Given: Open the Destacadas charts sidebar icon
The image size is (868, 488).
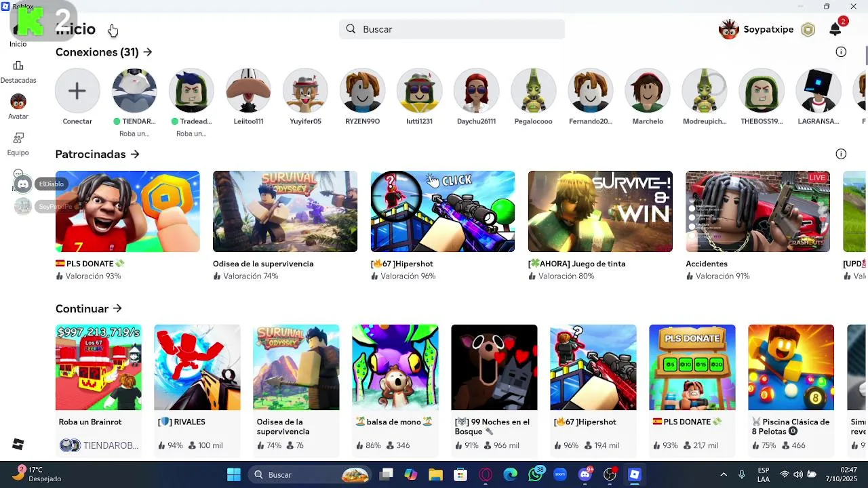Looking at the screenshot, I should point(18,66).
